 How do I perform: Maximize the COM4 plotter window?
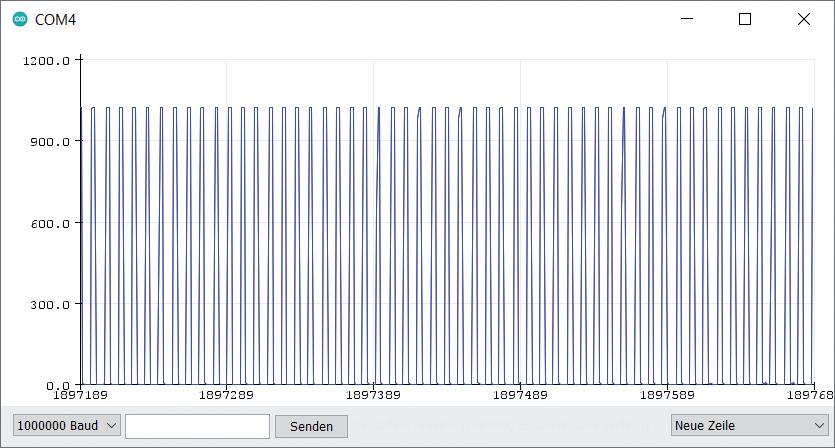745,19
